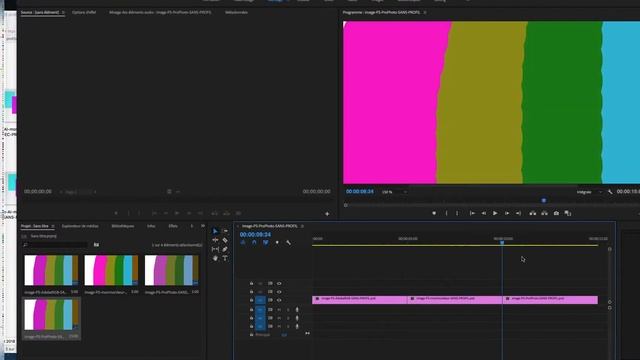Hide the V3 track output eye
This screenshot has width=640, height=360.
click(279, 283)
